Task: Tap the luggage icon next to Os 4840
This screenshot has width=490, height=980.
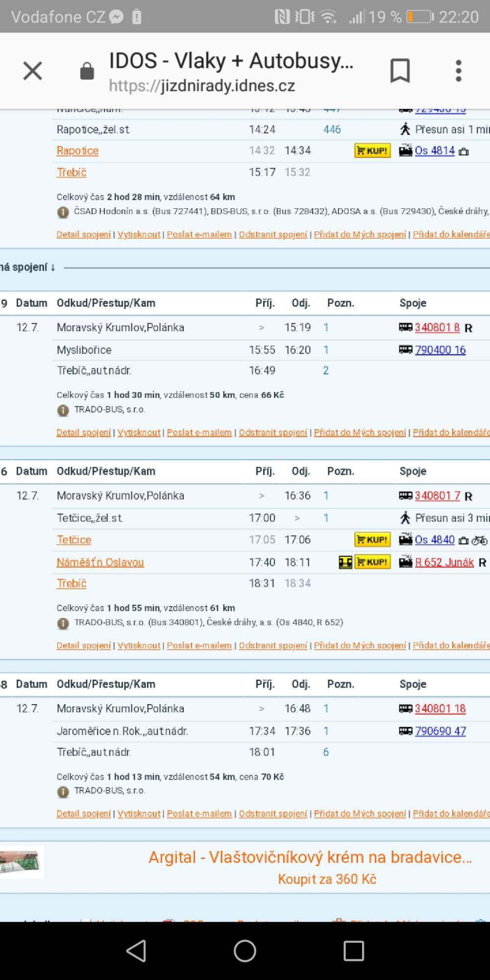Action: (464, 540)
